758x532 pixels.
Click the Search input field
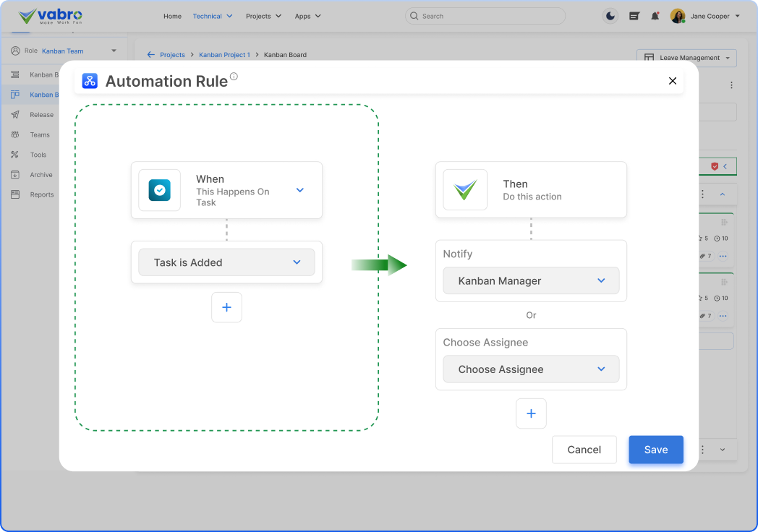click(485, 16)
